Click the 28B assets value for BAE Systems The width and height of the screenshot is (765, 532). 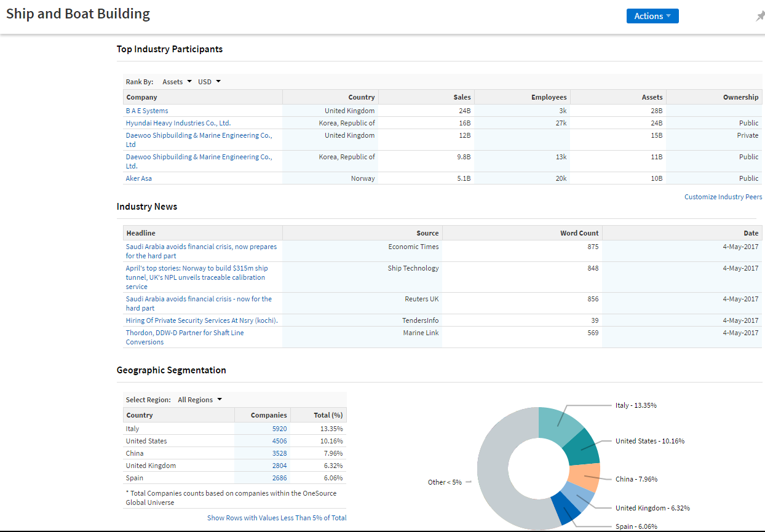click(x=657, y=111)
